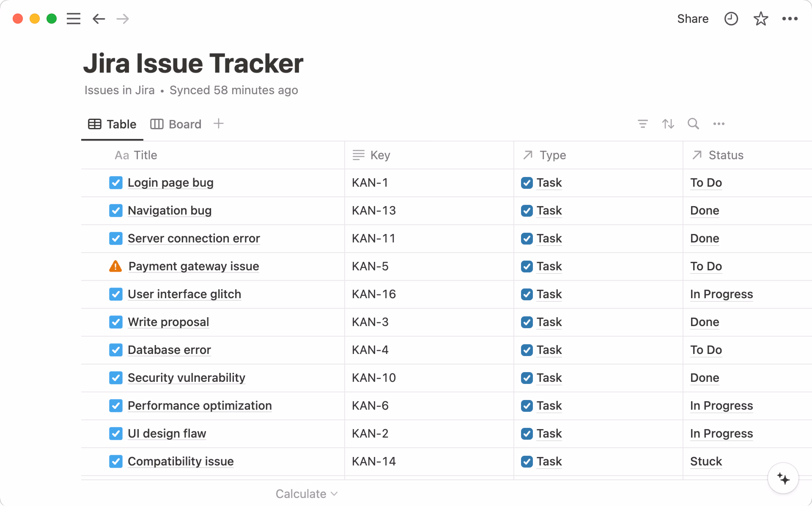Open the Calculate dropdown at the bottom
Screen dimensions: 812x506
pos(306,493)
